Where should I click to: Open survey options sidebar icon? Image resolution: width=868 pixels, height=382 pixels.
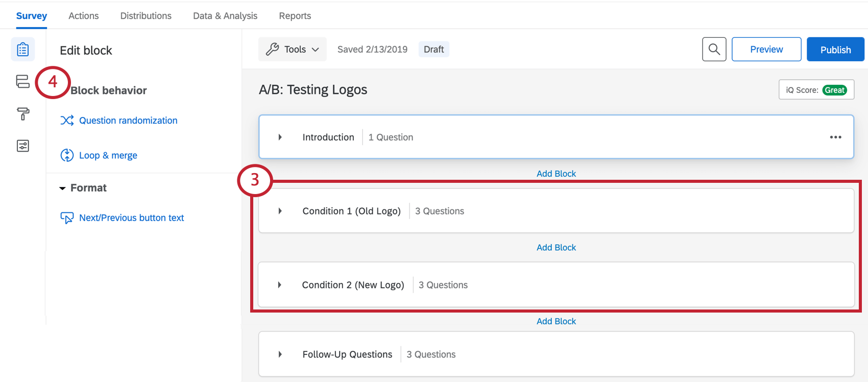pos(23,146)
